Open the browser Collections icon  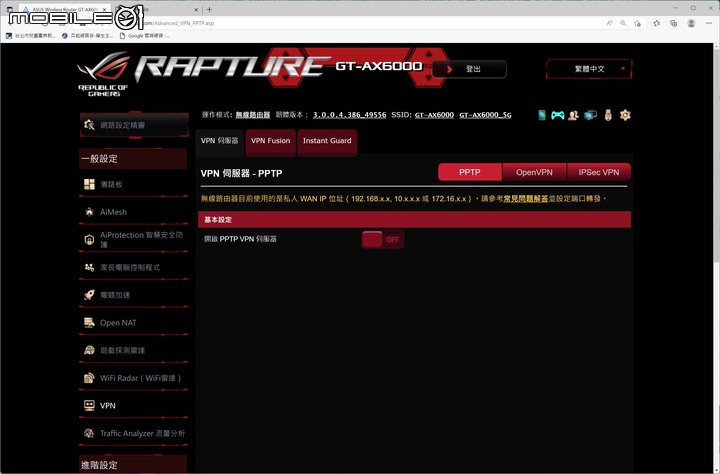(x=674, y=23)
